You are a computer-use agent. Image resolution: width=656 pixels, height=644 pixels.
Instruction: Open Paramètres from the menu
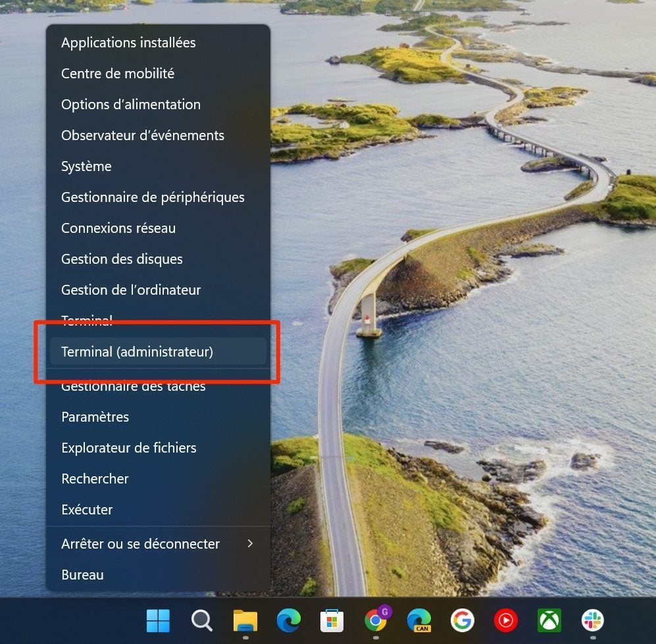pyautogui.click(x=158, y=417)
